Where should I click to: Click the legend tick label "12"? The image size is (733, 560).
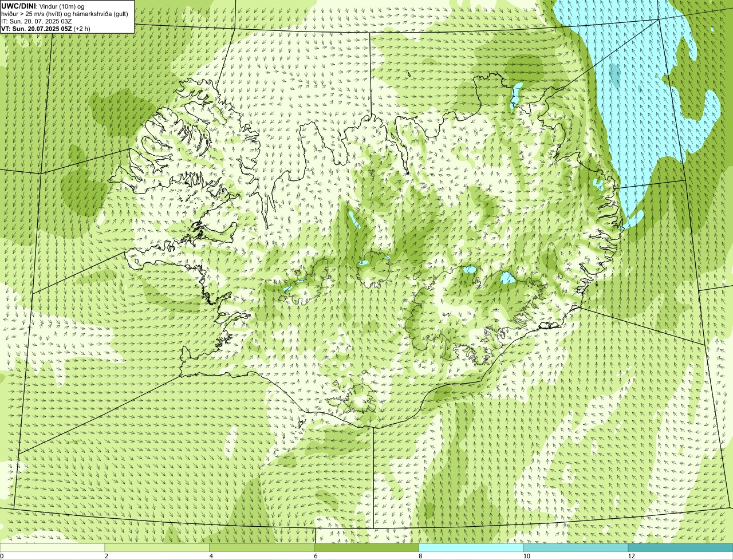pyautogui.click(x=631, y=556)
